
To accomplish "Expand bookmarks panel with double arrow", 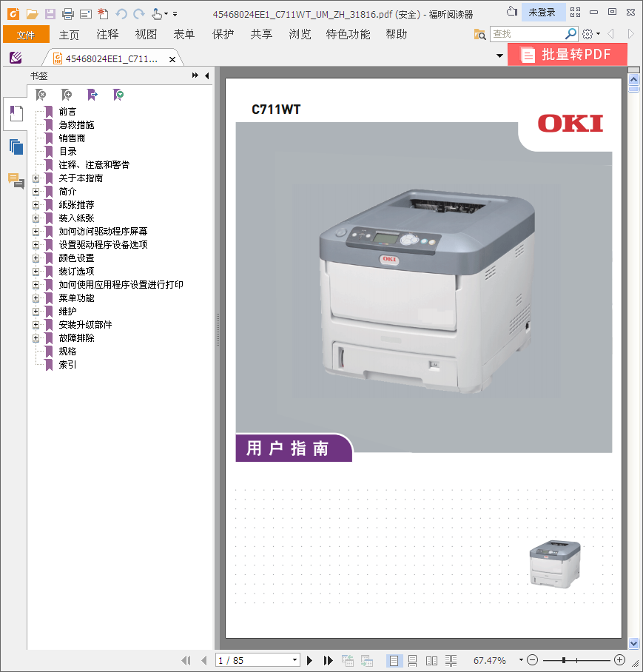I will click(195, 75).
